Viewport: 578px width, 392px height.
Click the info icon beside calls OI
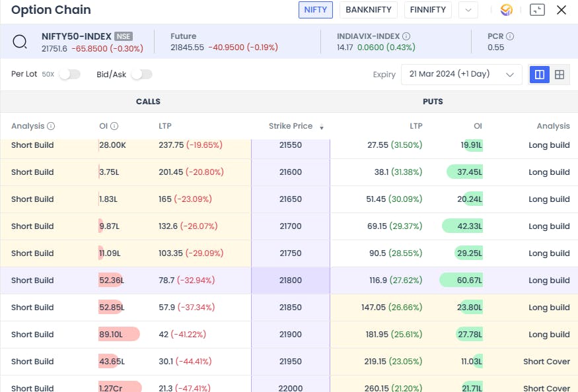click(114, 126)
